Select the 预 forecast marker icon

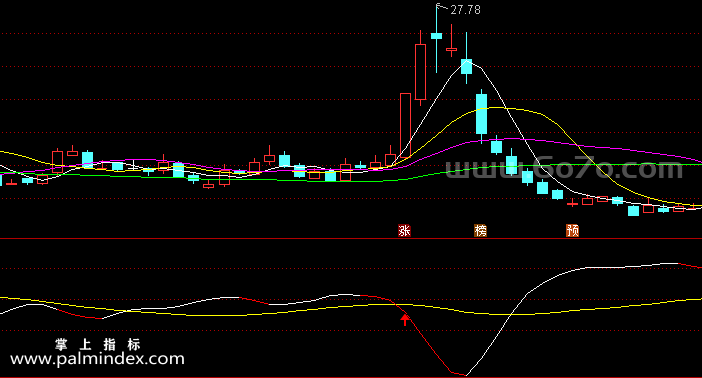(x=573, y=231)
